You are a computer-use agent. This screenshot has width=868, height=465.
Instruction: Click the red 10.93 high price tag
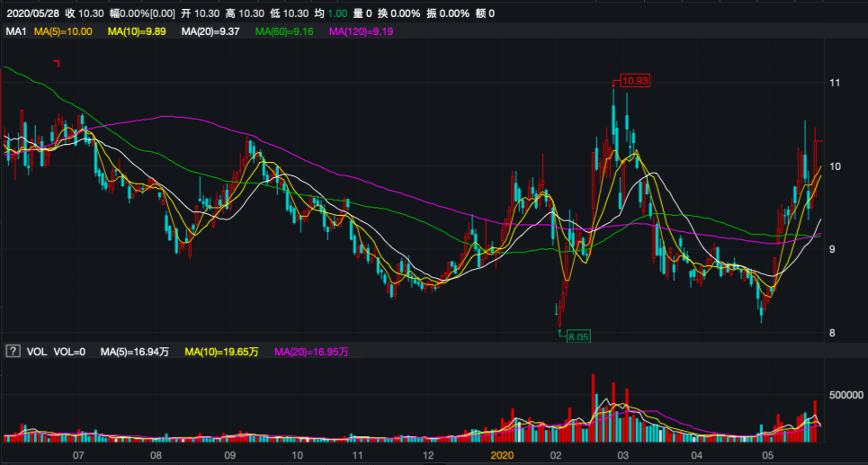634,81
